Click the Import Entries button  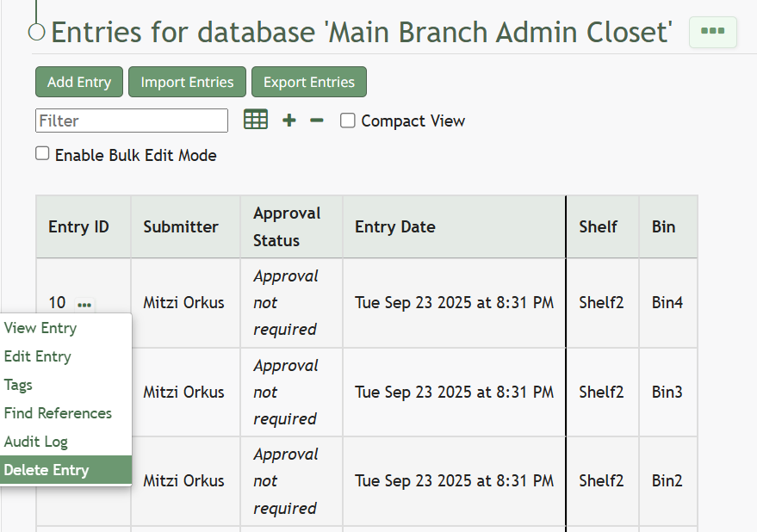188,82
